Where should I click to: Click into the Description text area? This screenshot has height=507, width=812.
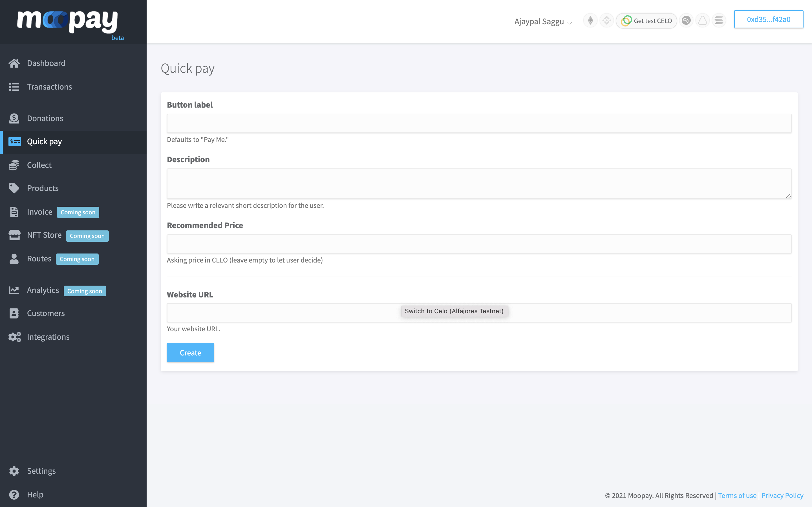(x=479, y=183)
